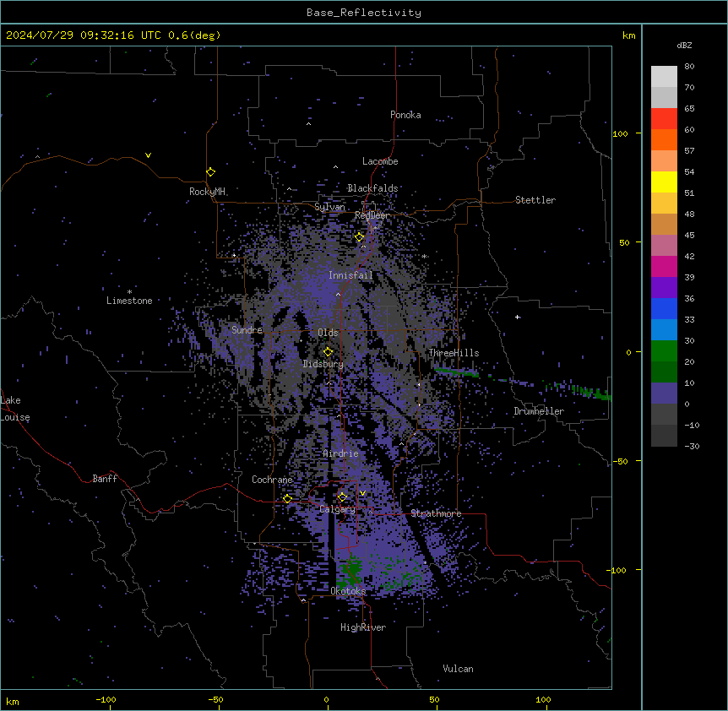Image resolution: width=728 pixels, height=711 pixels.
Task: Click the Banff town label
Action: coord(105,479)
